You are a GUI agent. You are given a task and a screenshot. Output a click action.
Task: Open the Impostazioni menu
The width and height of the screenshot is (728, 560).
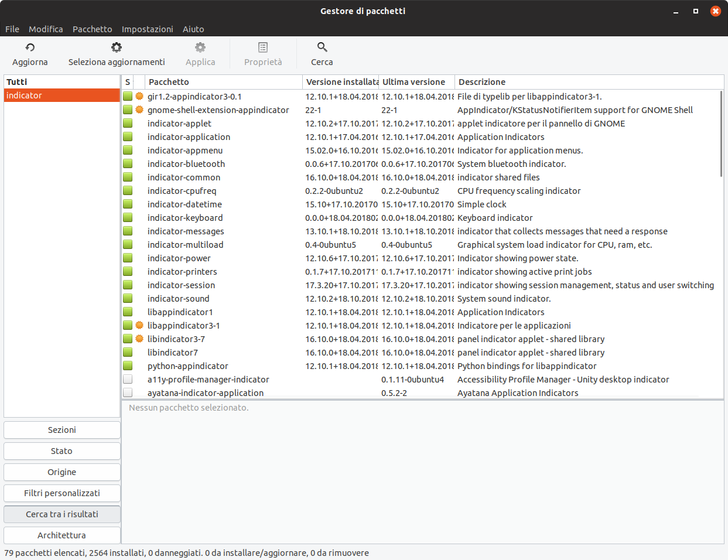click(147, 29)
